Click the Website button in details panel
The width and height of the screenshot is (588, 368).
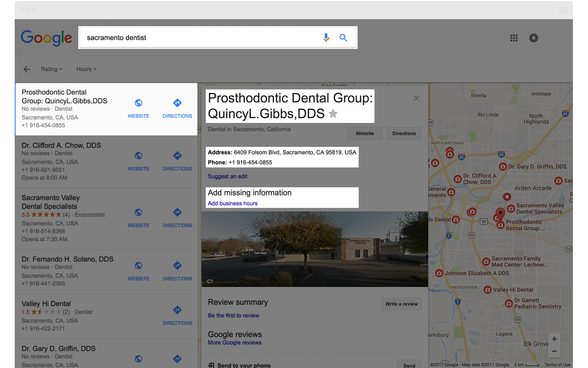point(365,134)
